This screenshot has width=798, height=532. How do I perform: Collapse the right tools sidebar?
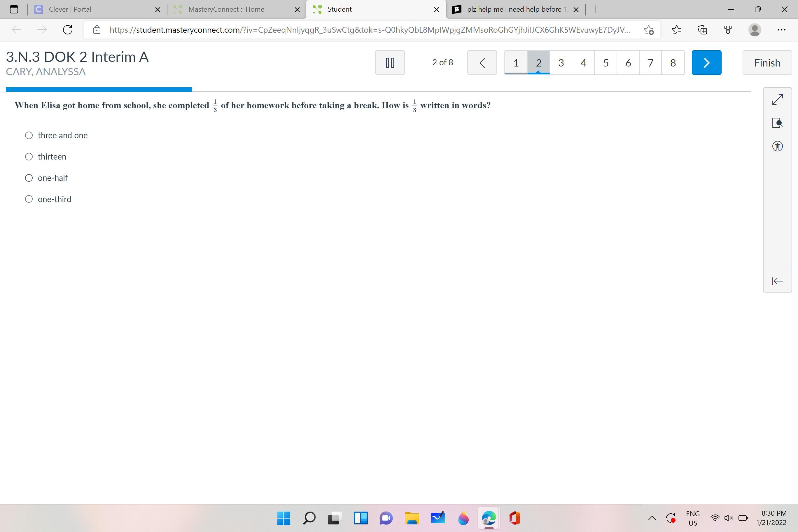777,281
